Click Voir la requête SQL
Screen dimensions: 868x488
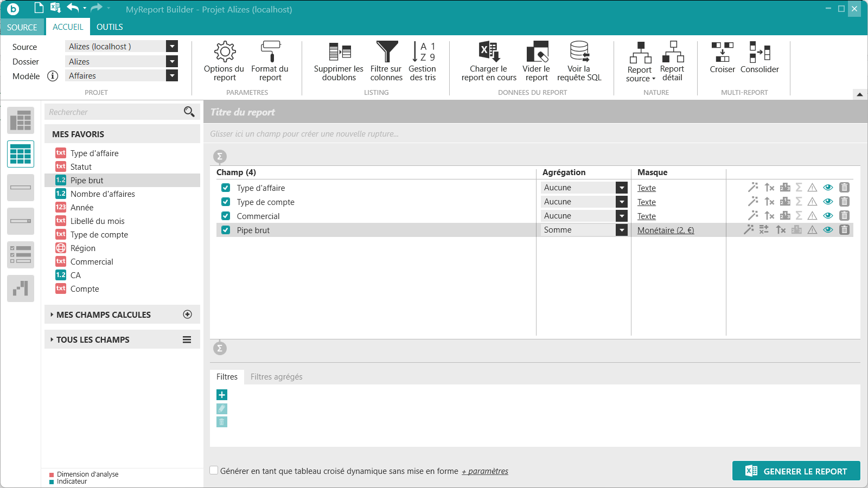pos(579,61)
